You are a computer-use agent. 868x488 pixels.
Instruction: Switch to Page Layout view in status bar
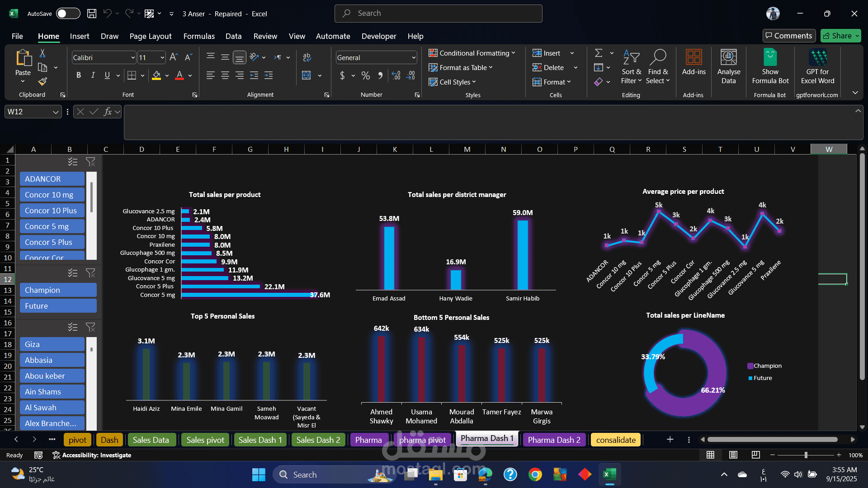[x=733, y=455]
